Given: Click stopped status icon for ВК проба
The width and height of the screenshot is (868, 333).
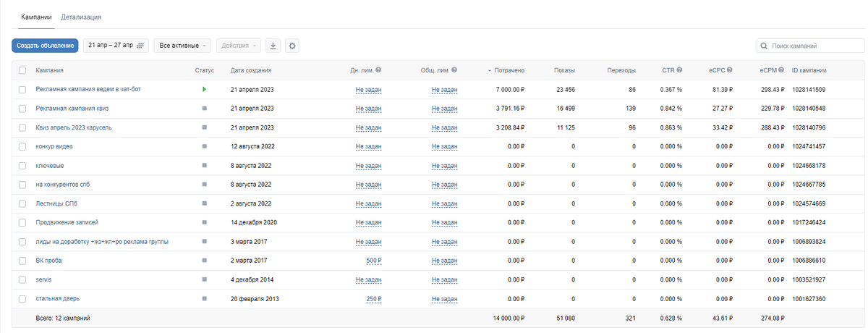Looking at the screenshot, I should tap(205, 261).
